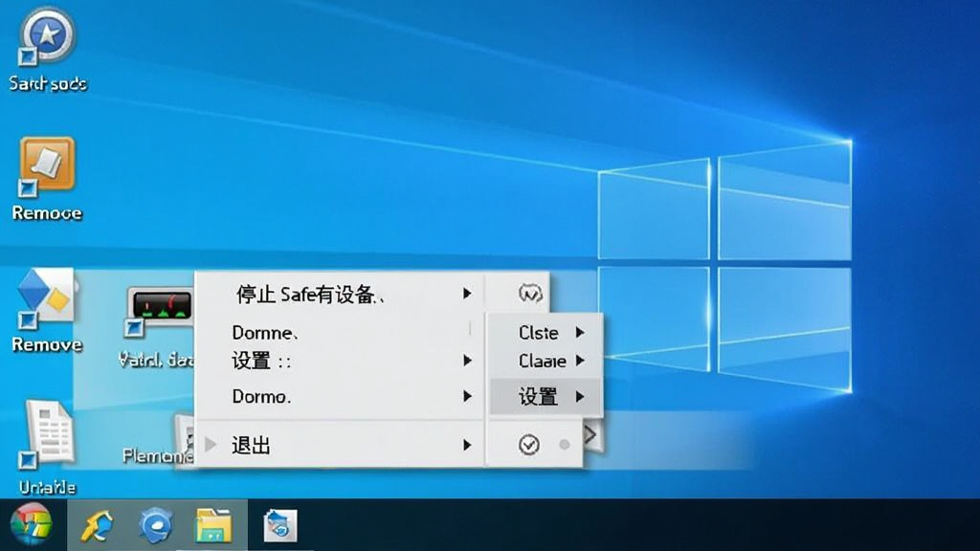Open the '设置 ::' entry in main menu
The width and height of the screenshot is (980, 551).
(x=341, y=361)
